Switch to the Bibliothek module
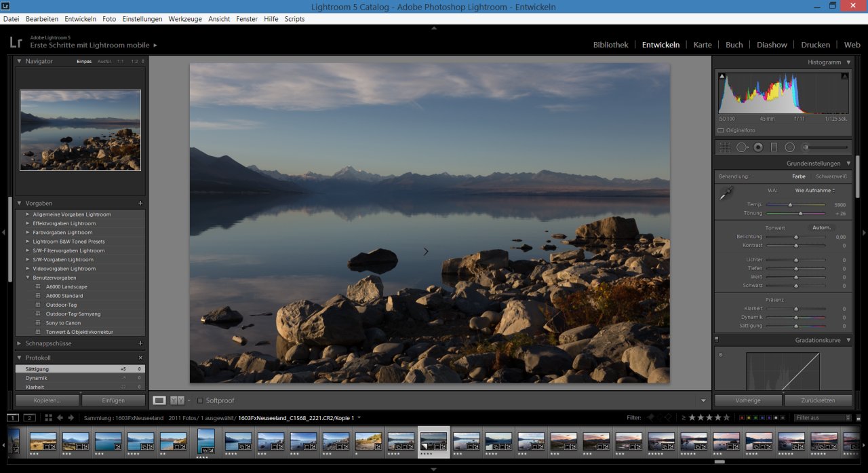868x473 pixels. pyautogui.click(x=610, y=45)
